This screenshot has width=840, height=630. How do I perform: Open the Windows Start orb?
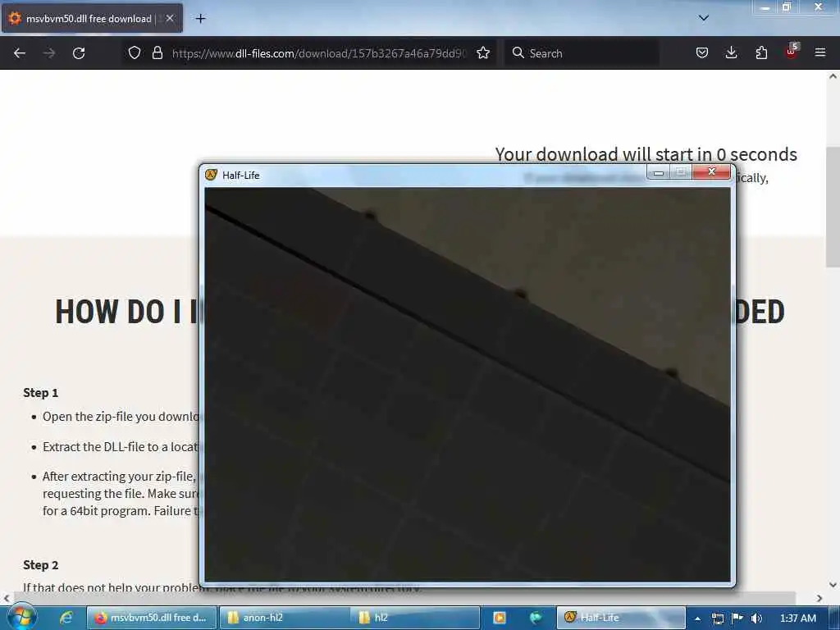pos(22,617)
